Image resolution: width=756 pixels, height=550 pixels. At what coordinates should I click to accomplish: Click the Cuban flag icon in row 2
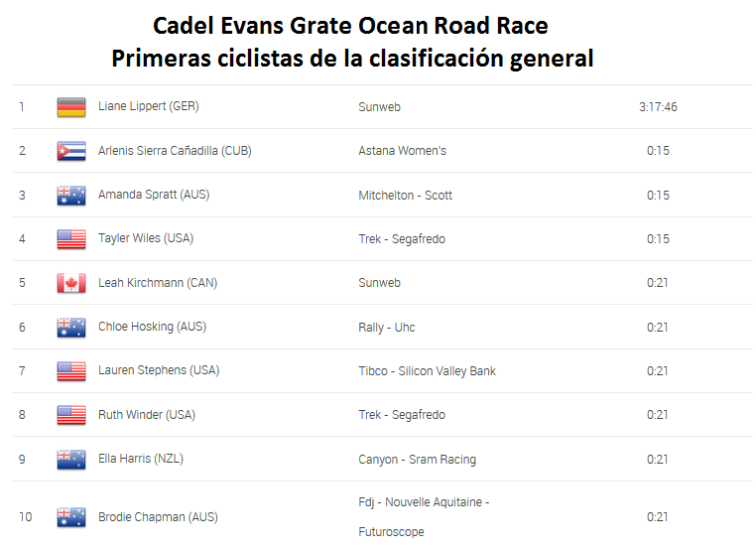pos(71,151)
